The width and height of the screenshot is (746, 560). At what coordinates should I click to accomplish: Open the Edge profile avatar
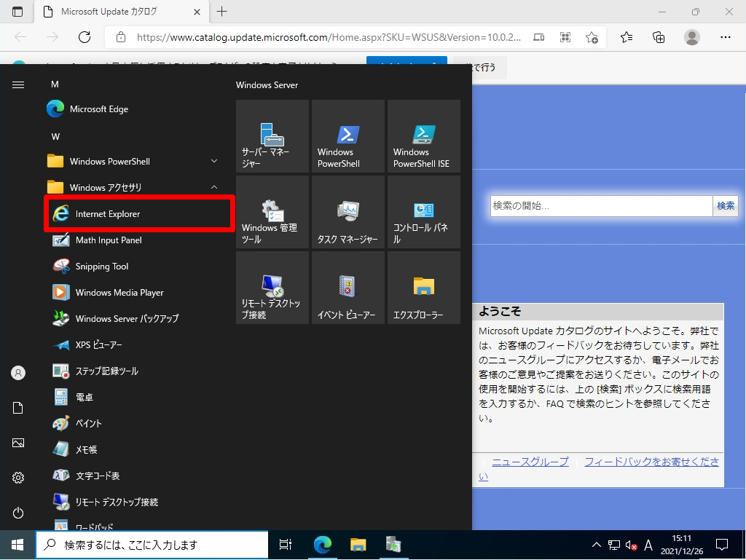pos(692,37)
